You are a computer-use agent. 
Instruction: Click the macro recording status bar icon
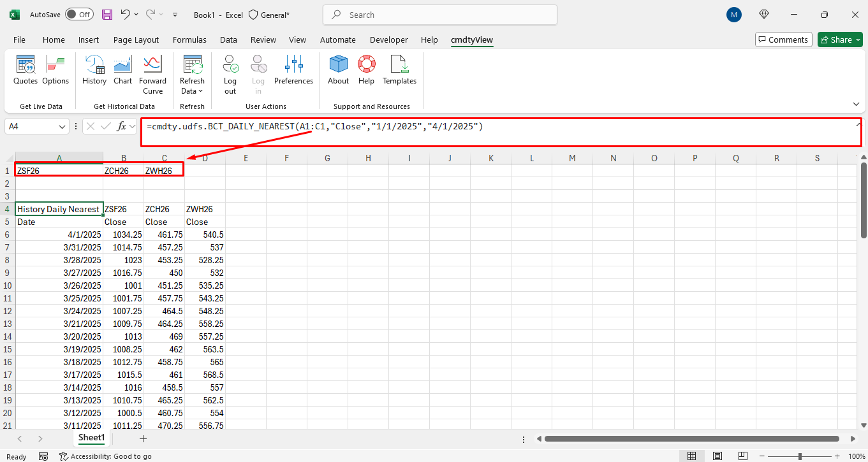click(x=43, y=456)
